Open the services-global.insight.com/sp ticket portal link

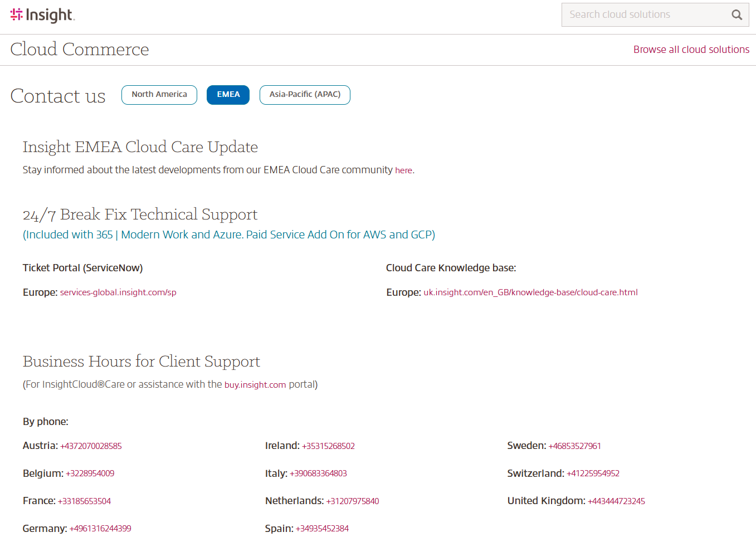click(118, 292)
